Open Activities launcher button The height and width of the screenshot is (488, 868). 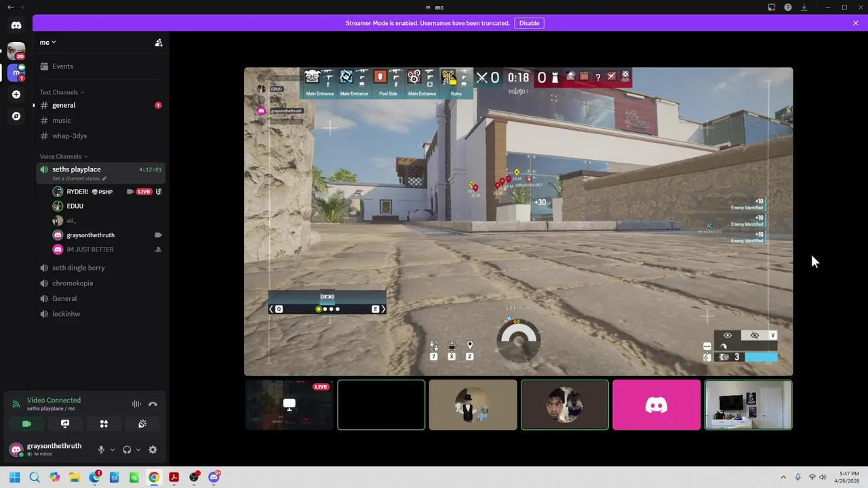(x=104, y=424)
